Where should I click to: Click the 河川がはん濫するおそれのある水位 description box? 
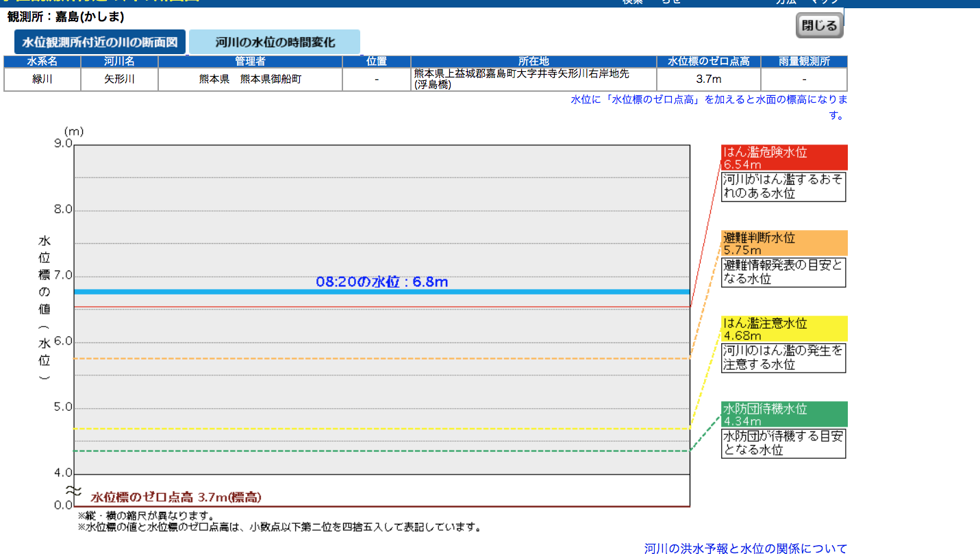coord(783,187)
